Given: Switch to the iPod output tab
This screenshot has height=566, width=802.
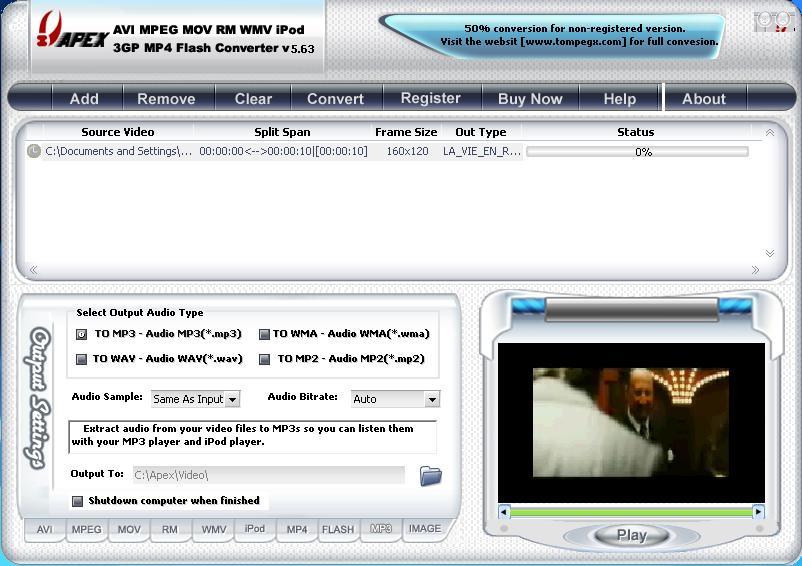Looking at the screenshot, I should [255, 529].
